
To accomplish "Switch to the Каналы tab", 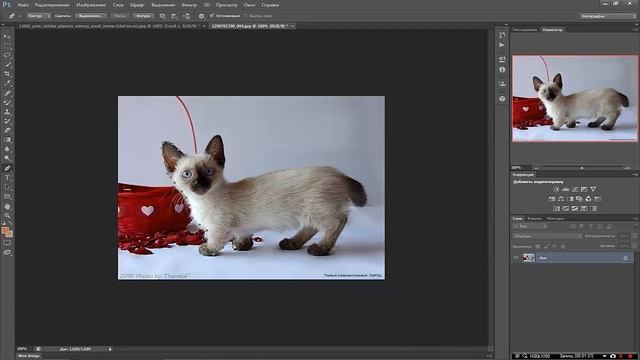I will tap(534, 218).
